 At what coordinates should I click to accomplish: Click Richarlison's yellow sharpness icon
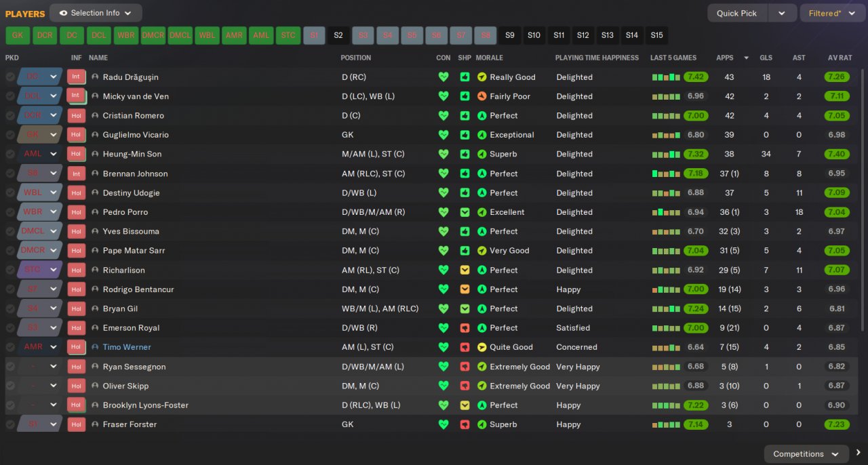[465, 270]
